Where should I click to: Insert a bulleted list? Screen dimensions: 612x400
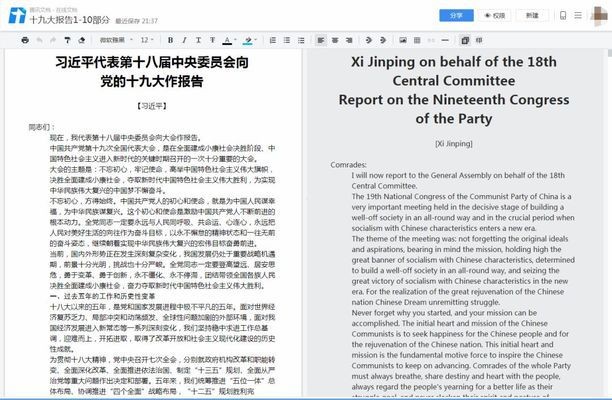click(287, 40)
